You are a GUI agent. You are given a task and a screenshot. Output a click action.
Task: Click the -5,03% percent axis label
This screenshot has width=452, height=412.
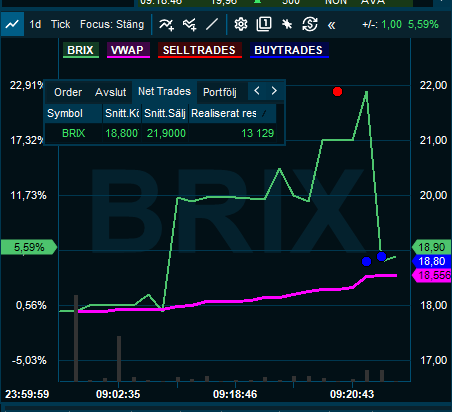pyautogui.click(x=29, y=360)
